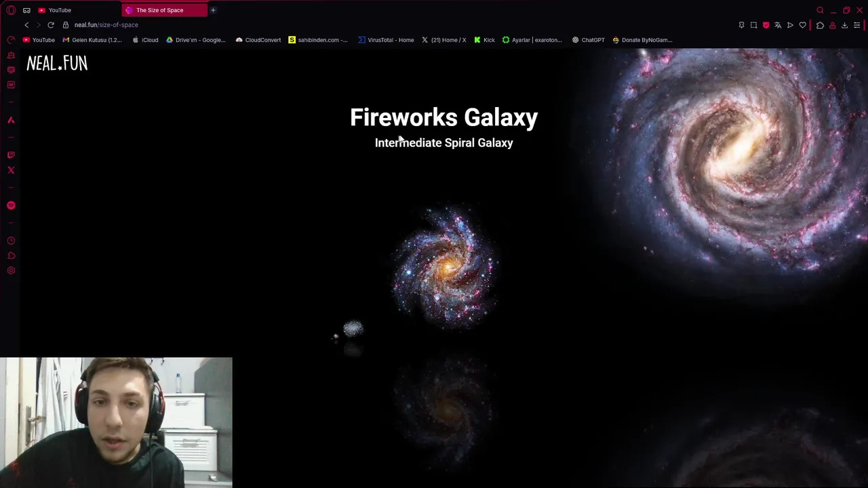The image size is (868, 488).
Task: Click the NEAL.FUN site logo
Action: click(x=57, y=64)
